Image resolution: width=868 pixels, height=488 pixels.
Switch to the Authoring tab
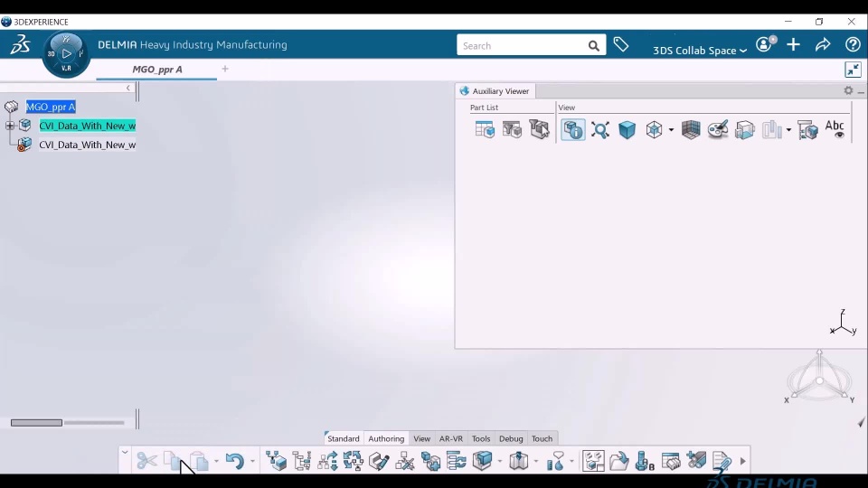tap(386, 438)
